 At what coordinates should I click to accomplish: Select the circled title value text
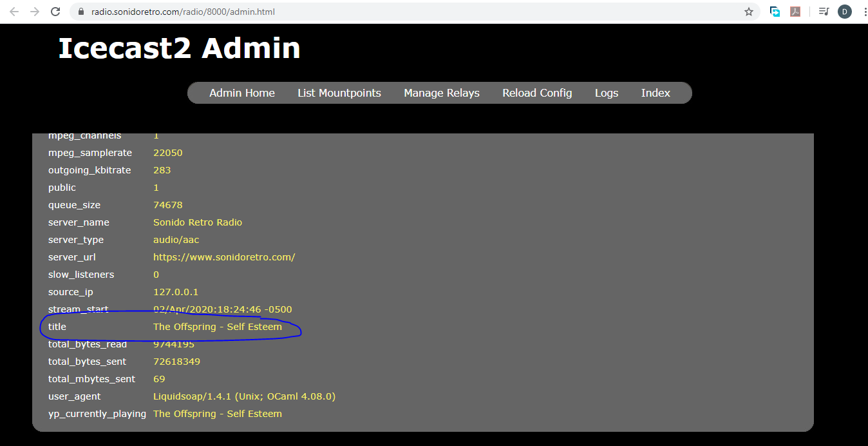pyautogui.click(x=217, y=327)
